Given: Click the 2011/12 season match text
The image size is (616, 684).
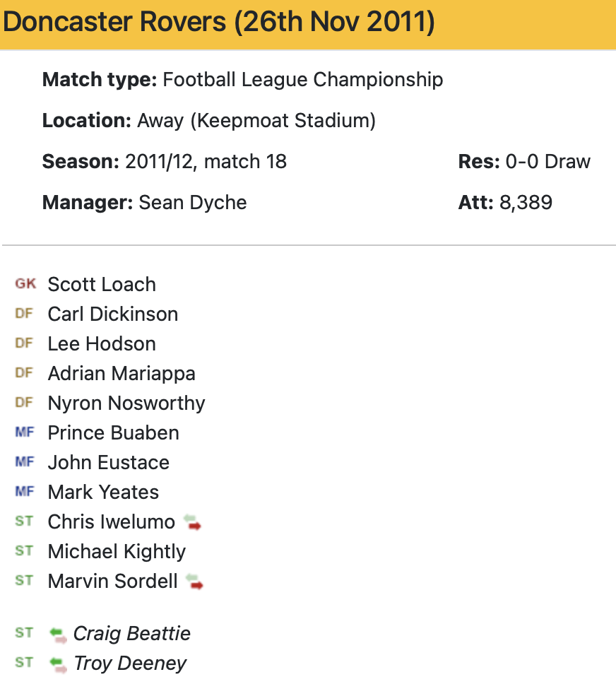Looking at the screenshot, I should tap(206, 162).
